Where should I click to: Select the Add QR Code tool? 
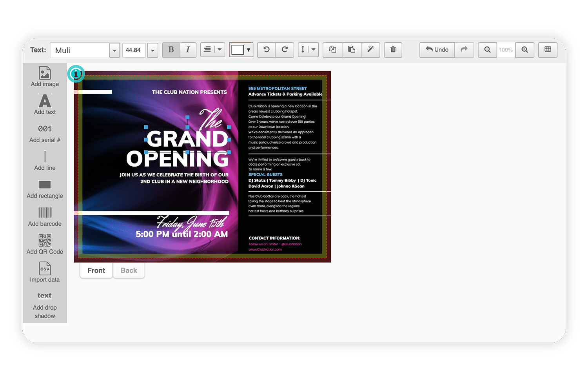45,245
